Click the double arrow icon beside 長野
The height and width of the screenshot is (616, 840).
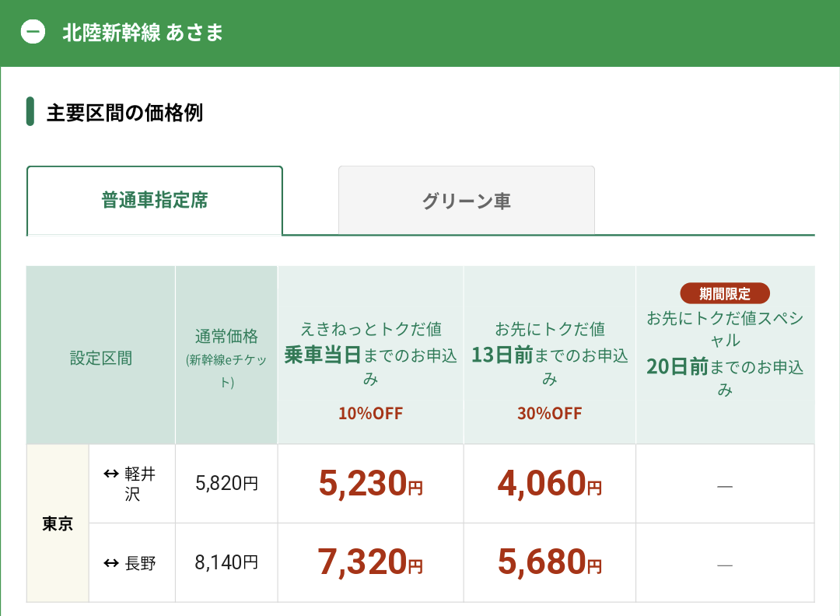111,563
